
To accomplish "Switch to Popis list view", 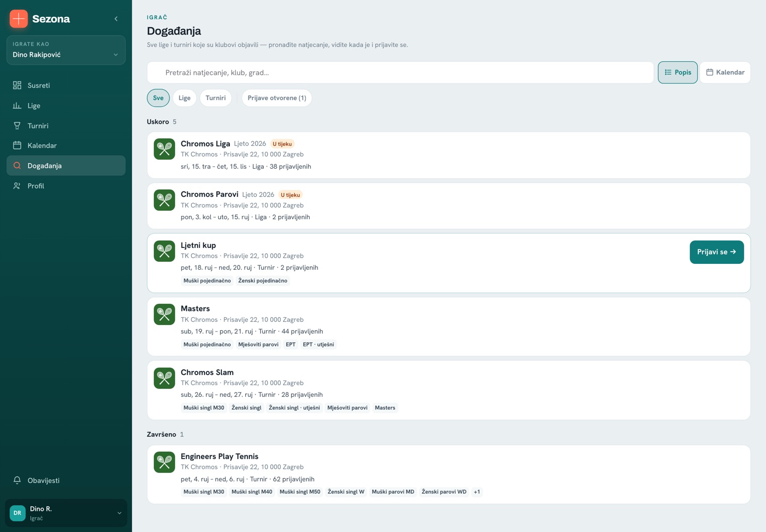I will (678, 72).
